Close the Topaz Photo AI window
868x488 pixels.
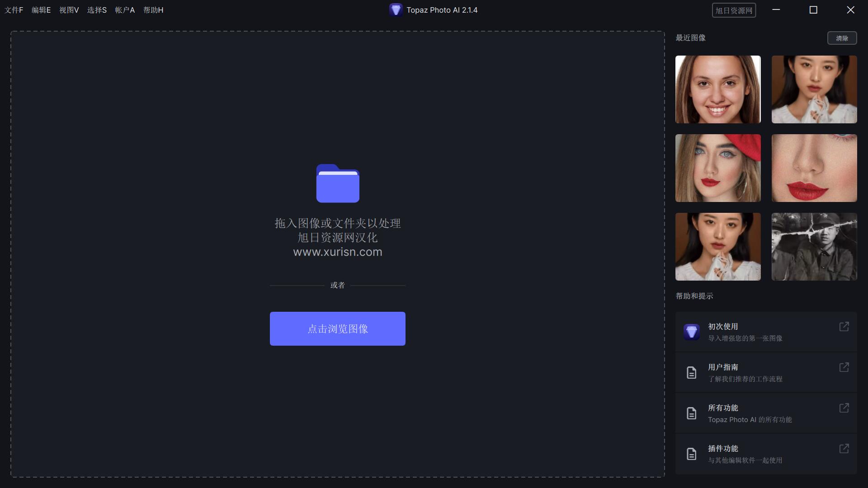click(x=850, y=10)
